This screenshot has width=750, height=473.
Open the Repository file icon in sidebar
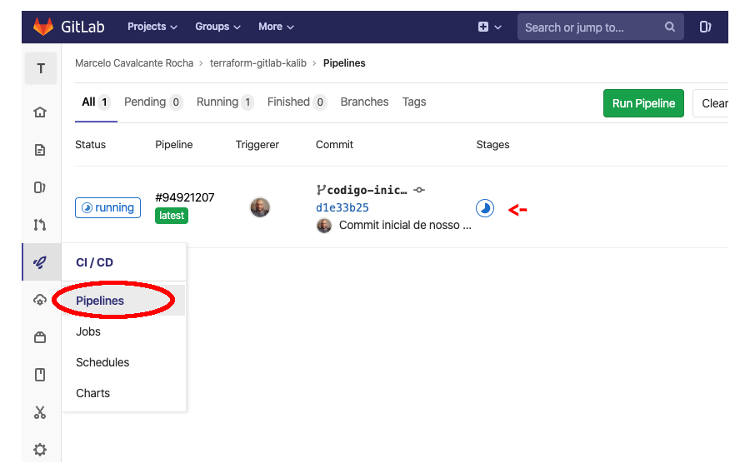coord(40,150)
